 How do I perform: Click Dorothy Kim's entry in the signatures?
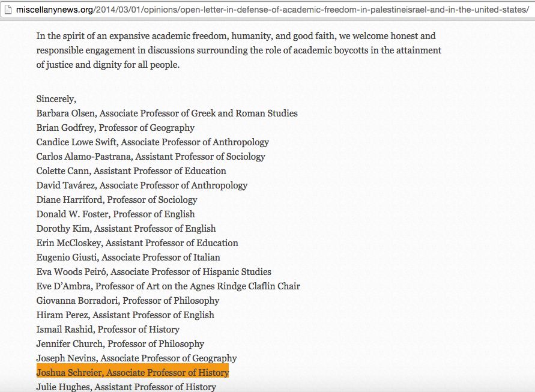point(126,229)
